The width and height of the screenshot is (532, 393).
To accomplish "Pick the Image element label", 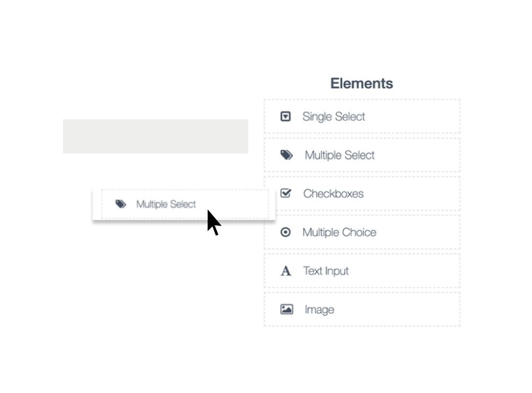I will click(319, 310).
